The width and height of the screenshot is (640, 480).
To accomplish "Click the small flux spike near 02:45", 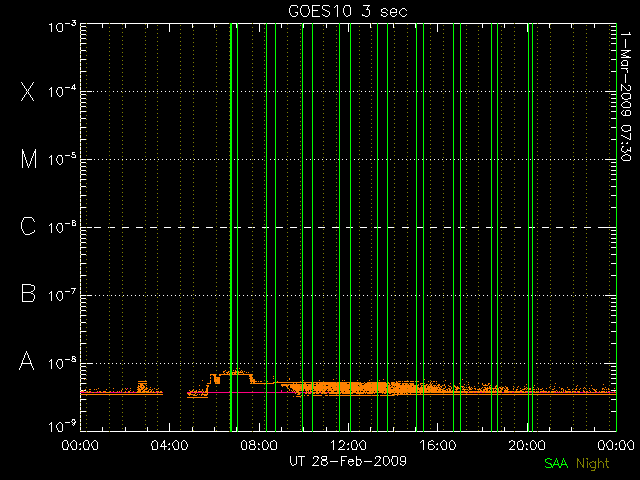I will (142, 386).
